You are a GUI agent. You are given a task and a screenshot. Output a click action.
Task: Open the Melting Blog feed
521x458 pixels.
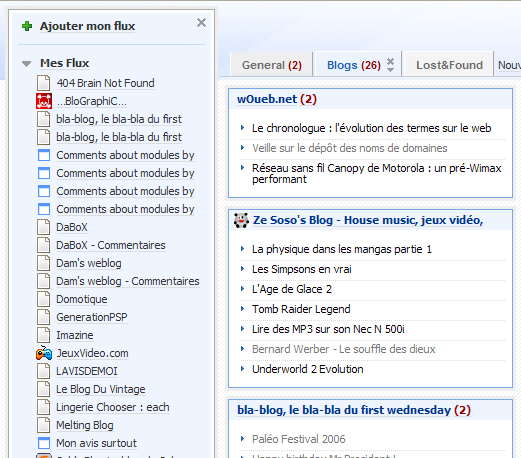point(85,425)
